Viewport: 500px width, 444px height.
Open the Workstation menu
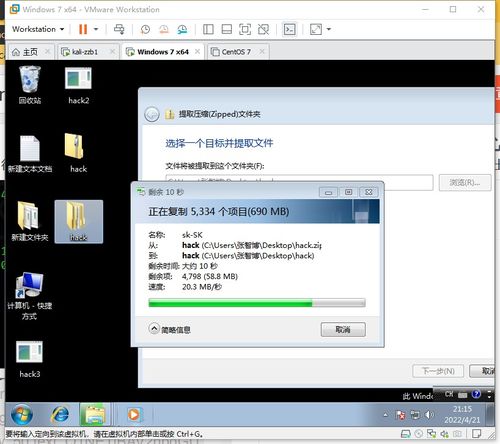pyautogui.click(x=38, y=29)
